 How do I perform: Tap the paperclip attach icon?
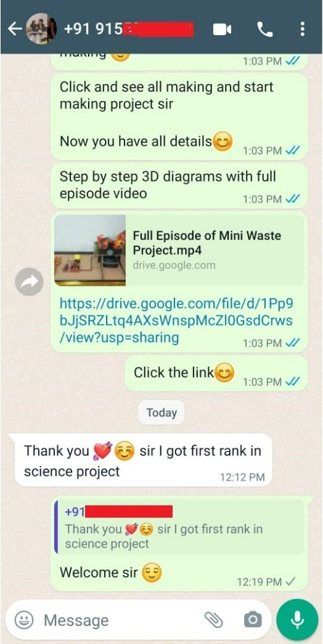[214, 620]
